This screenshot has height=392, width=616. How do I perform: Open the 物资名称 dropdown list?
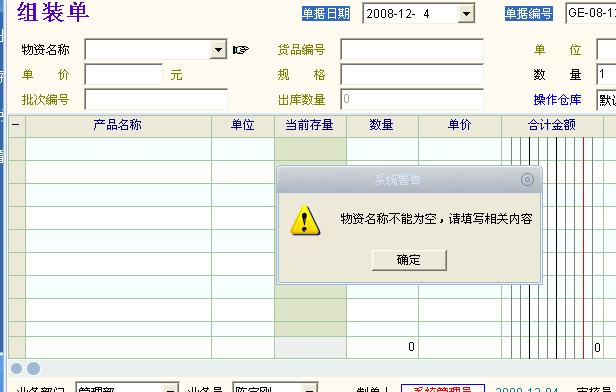pos(218,49)
